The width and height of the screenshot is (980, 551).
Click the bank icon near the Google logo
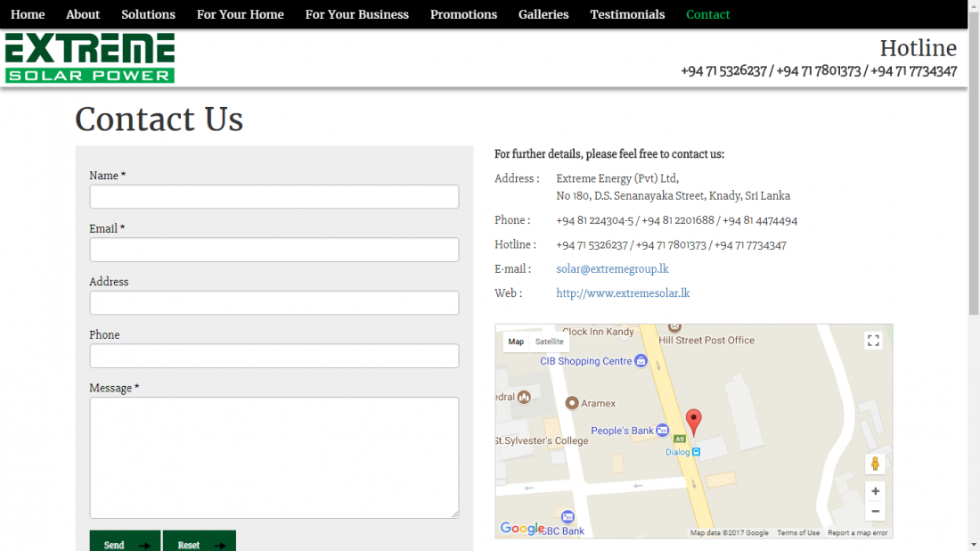point(568,516)
